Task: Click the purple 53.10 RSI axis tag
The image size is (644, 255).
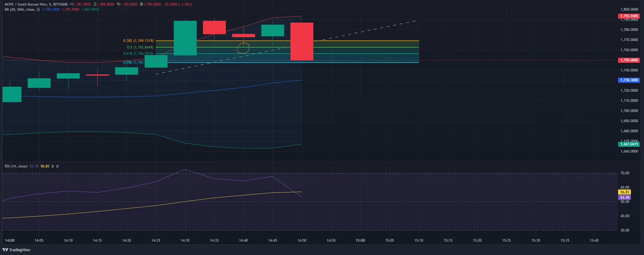Action: (625, 198)
